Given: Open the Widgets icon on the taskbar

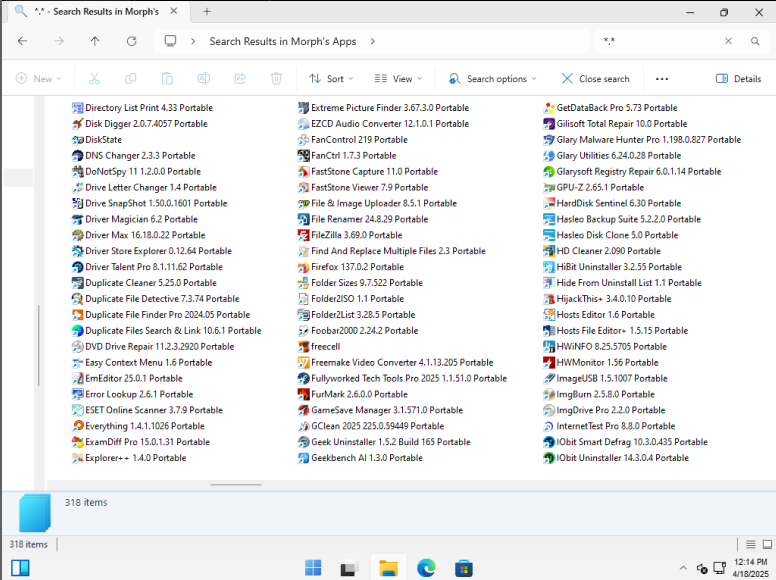Looking at the screenshot, I should (20, 568).
